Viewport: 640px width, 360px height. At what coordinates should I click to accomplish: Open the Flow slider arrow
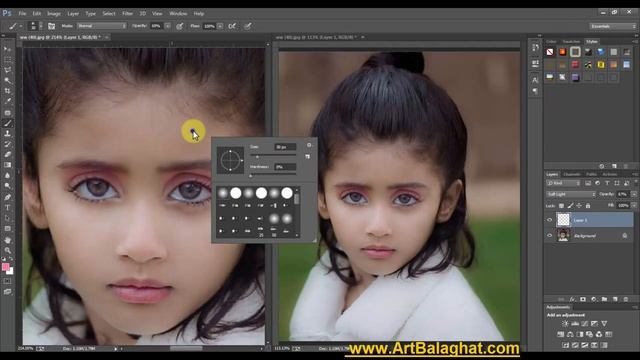point(220,26)
